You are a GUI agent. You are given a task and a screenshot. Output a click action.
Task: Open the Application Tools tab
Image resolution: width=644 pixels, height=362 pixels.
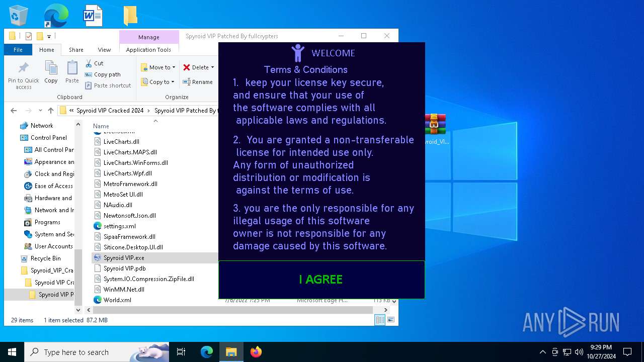148,50
